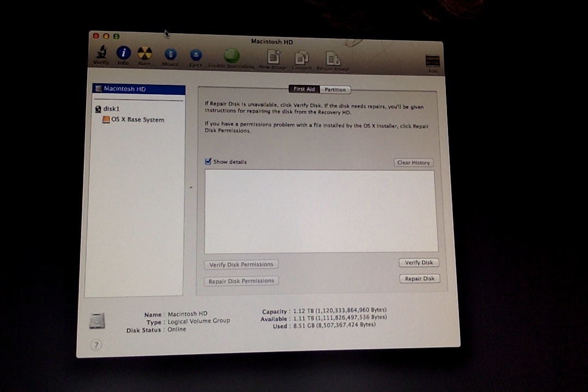Click the green zoom window button

117,36
